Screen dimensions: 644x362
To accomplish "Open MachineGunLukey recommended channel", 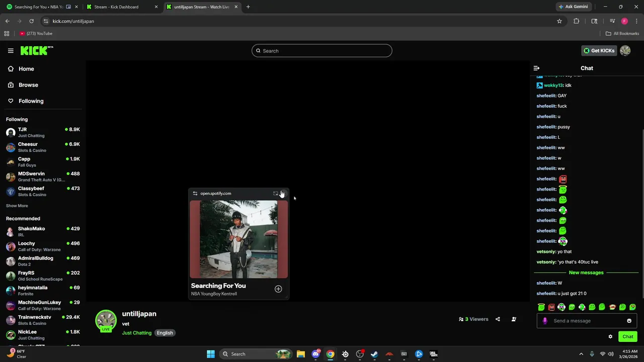I will coord(43,305).
